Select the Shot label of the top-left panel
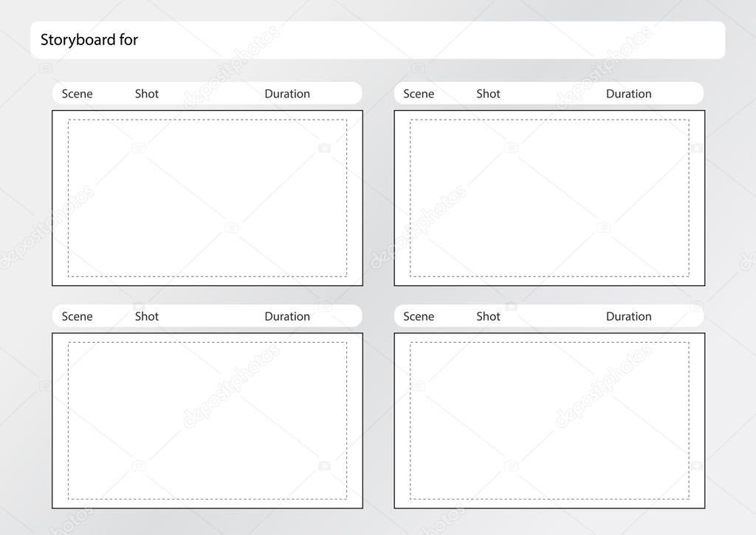This screenshot has width=756, height=535. point(147,94)
